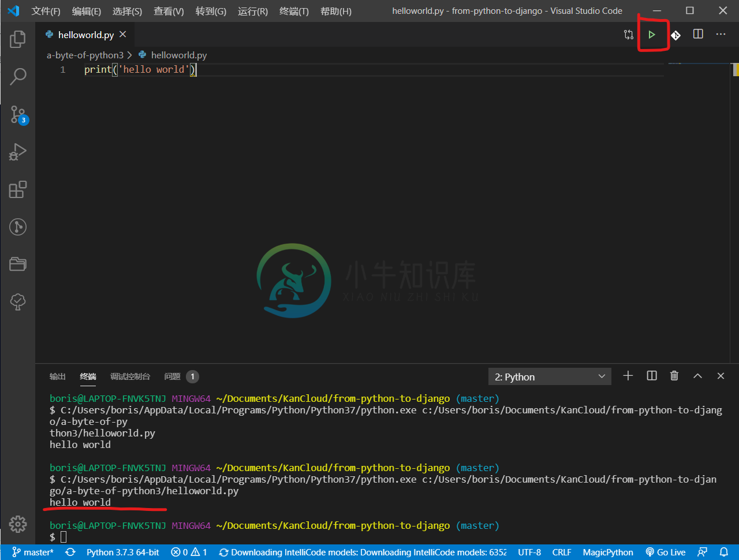The height and width of the screenshot is (560, 739).
Task: Close the helloworld.py editor tab
Action: click(x=122, y=35)
